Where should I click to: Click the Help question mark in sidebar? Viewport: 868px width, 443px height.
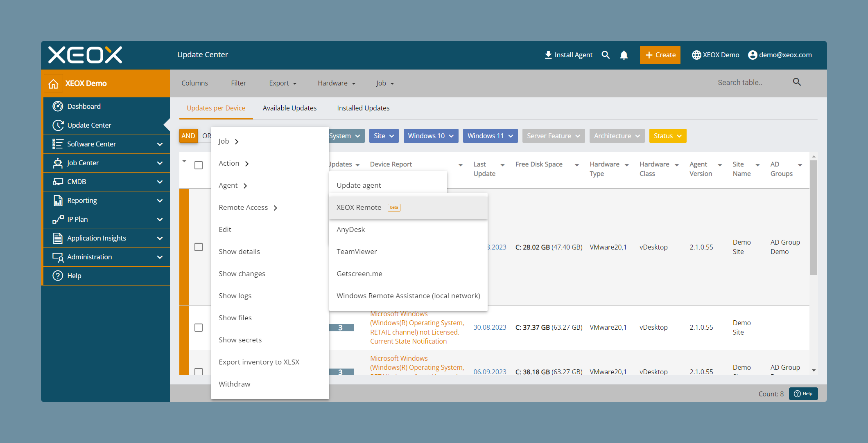58,276
